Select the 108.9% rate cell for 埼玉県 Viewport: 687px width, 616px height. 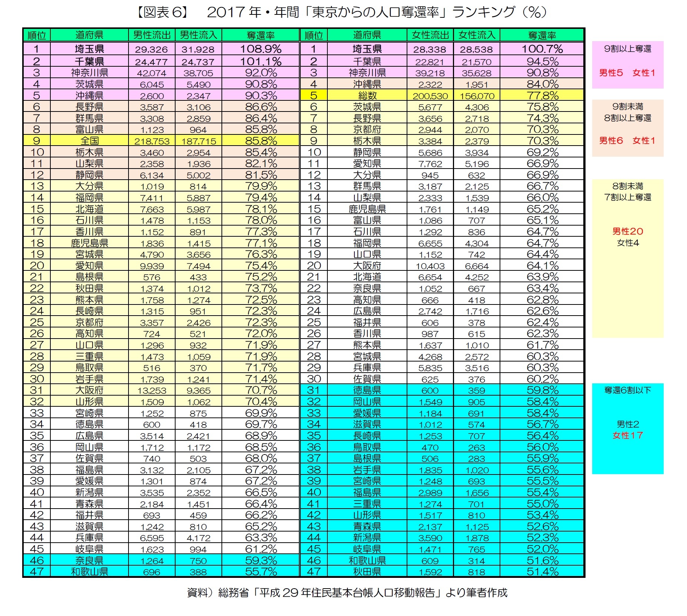tap(261, 49)
